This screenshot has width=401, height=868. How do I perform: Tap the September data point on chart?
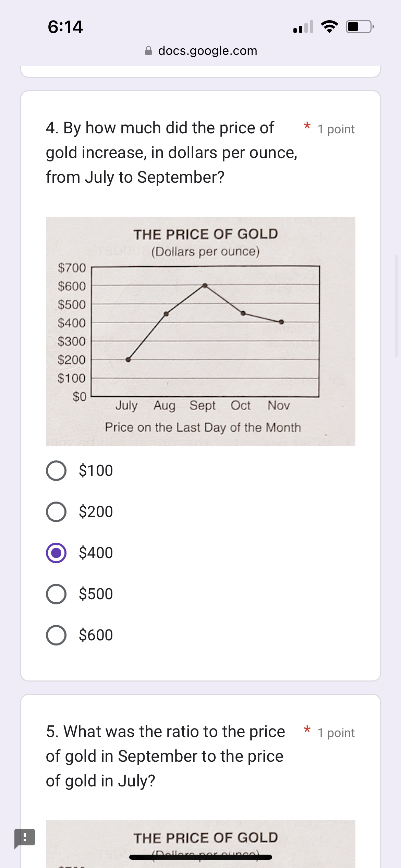pos(205,286)
